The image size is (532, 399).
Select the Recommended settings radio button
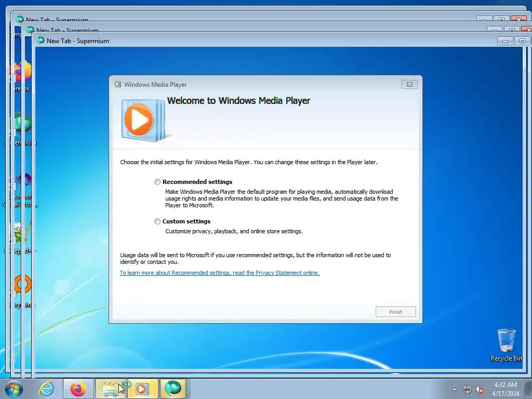coord(157,182)
